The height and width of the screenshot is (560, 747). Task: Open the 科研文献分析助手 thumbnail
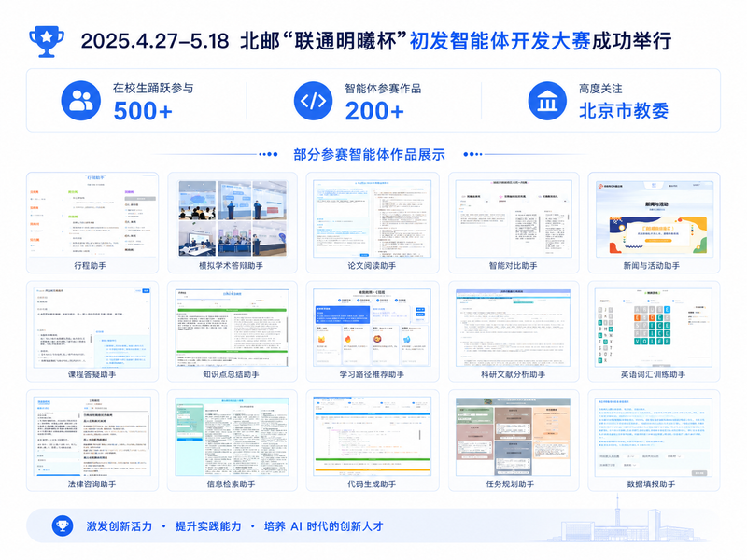coord(514,328)
